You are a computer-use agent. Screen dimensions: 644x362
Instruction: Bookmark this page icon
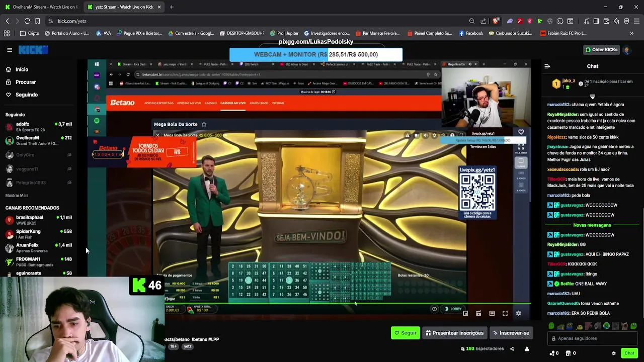tap(38, 21)
